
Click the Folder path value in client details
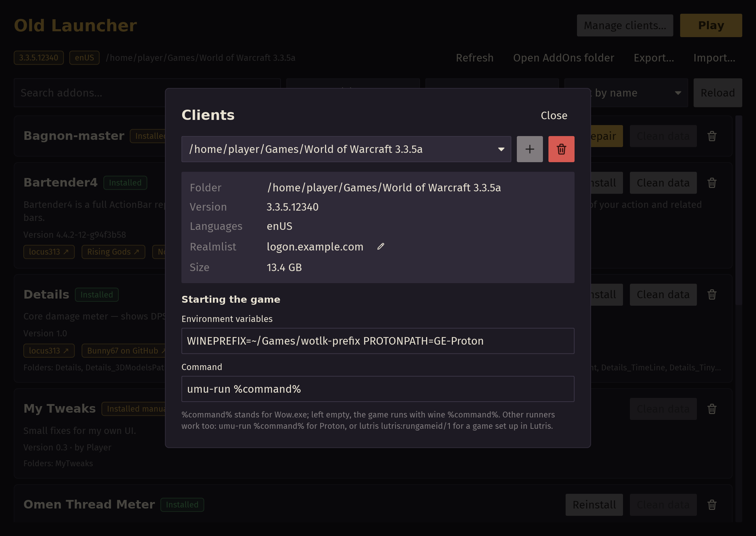point(384,188)
